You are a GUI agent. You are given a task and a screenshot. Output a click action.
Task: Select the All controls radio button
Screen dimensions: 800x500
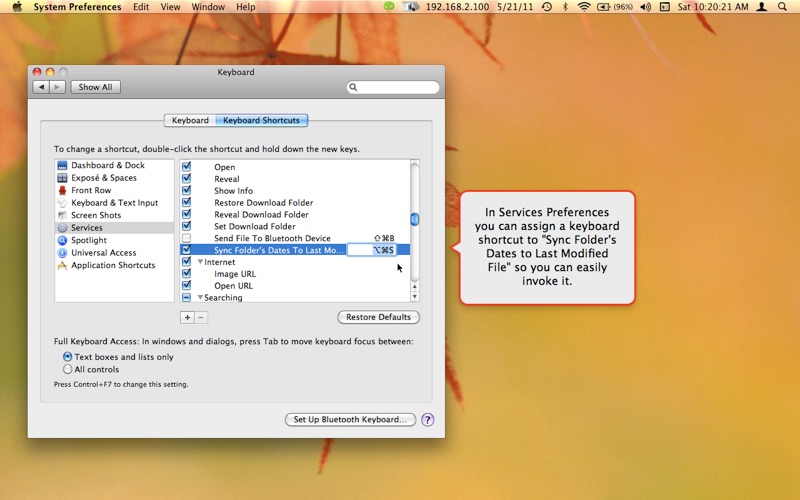tap(67, 369)
